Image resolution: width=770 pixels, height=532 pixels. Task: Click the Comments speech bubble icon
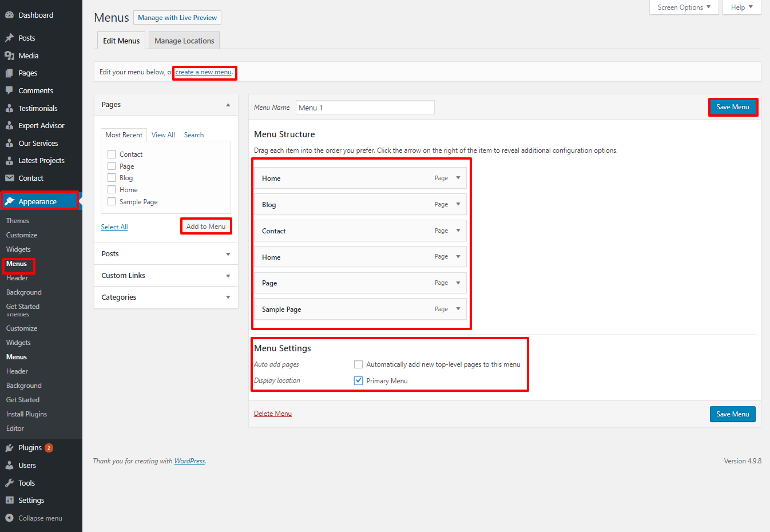tap(9, 91)
